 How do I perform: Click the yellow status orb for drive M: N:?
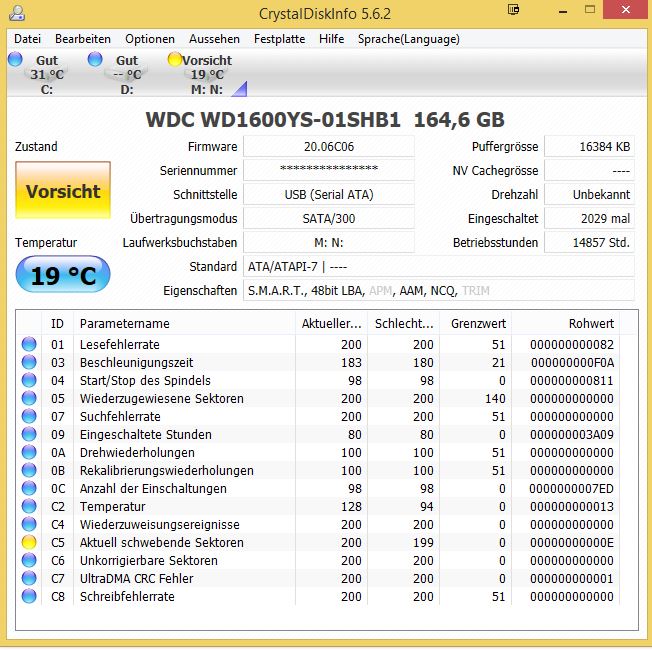175,59
